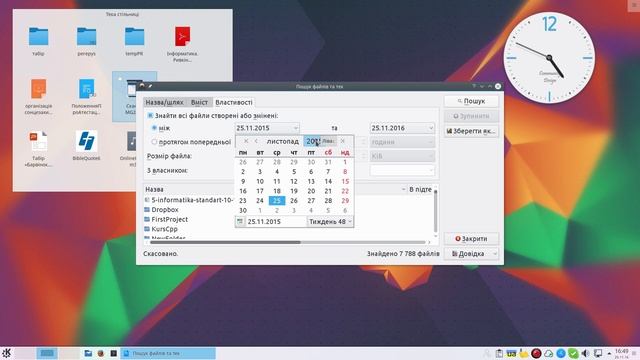Select highlighted day 25 in calendar
The image size is (640, 360).
pos(277,200)
